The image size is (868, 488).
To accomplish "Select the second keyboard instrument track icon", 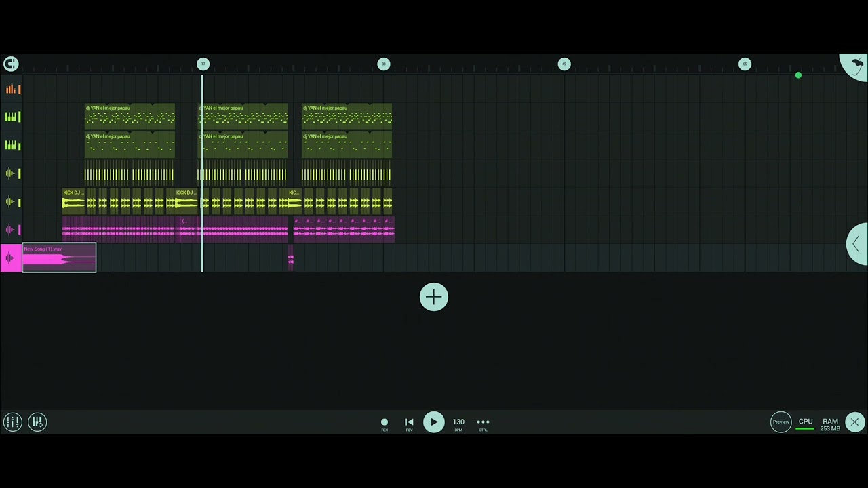I will click(x=11, y=146).
